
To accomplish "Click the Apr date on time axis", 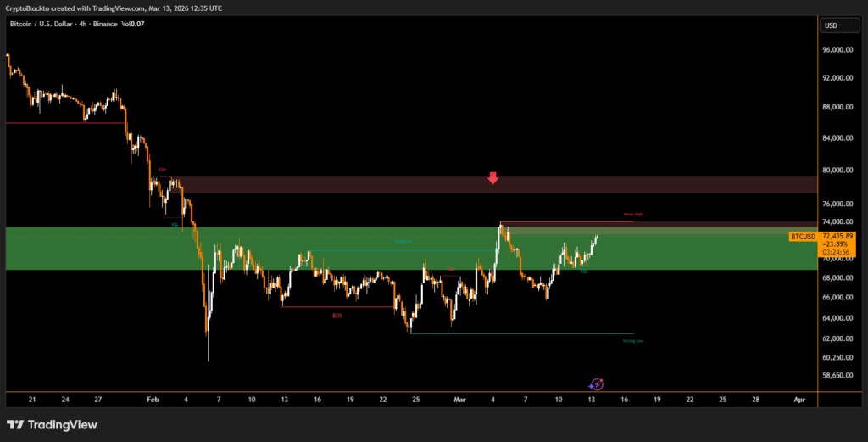I will 798,398.
